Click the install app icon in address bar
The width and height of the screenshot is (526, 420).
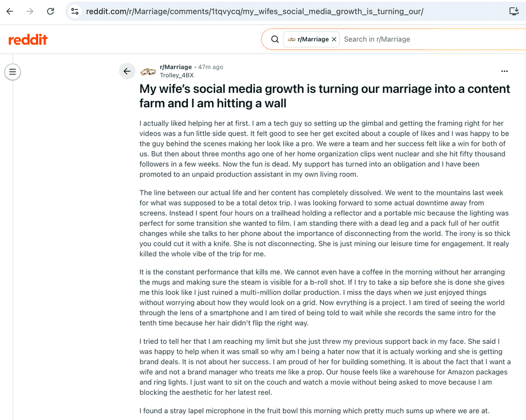pyautogui.click(x=514, y=11)
